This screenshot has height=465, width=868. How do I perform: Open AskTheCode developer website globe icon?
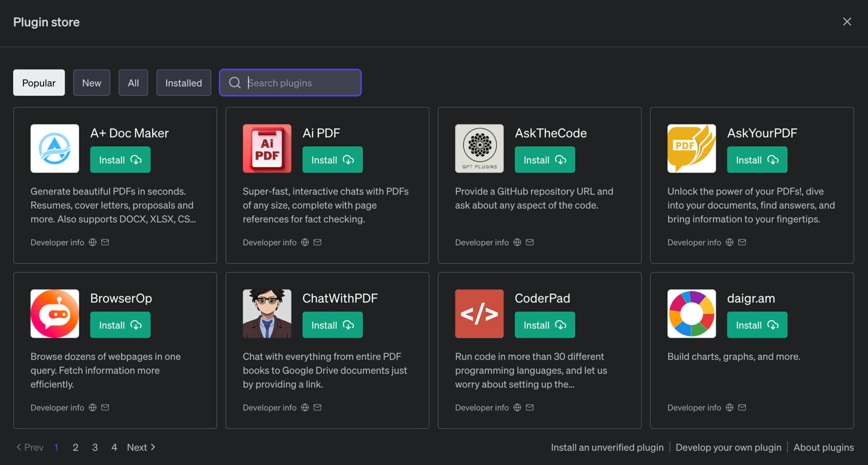coord(517,242)
